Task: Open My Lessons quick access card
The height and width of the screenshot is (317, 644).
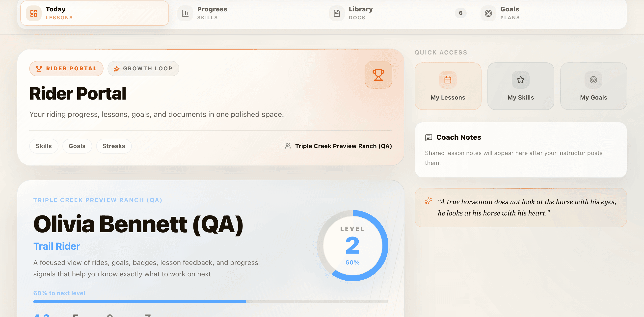Action: click(x=448, y=86)
